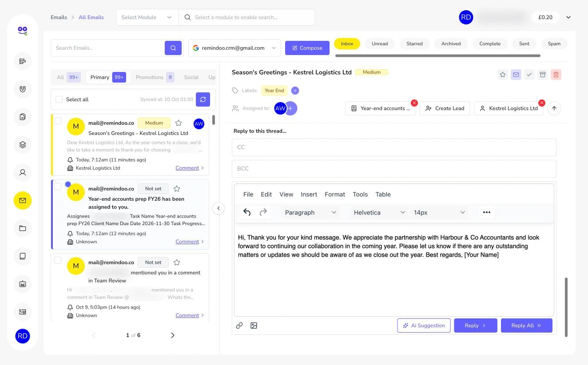588x365 pixels.
Task: Click the Compose button
Action: tap(307, 48)
